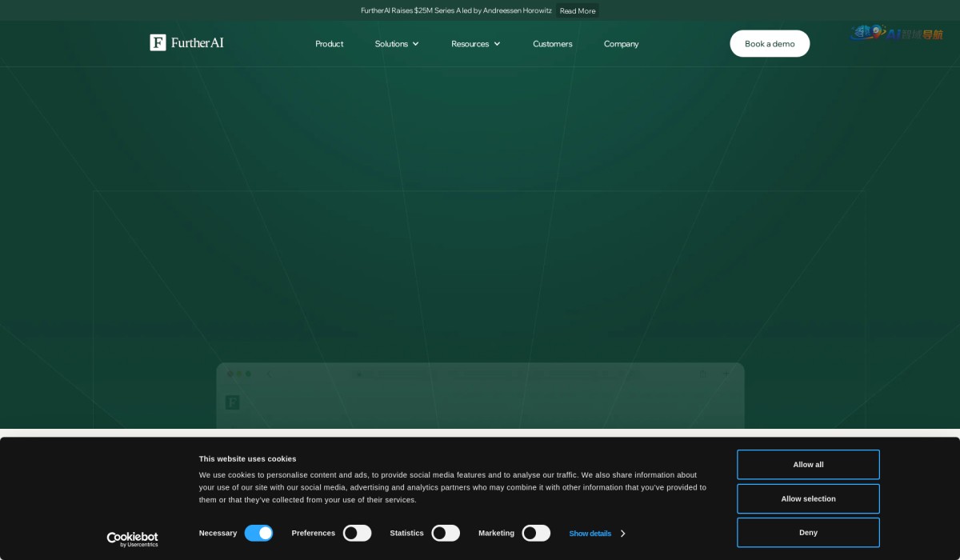
Task: Toggle the Necessary cookies switch
Action: pyautogui.click(x=258, y=533)
